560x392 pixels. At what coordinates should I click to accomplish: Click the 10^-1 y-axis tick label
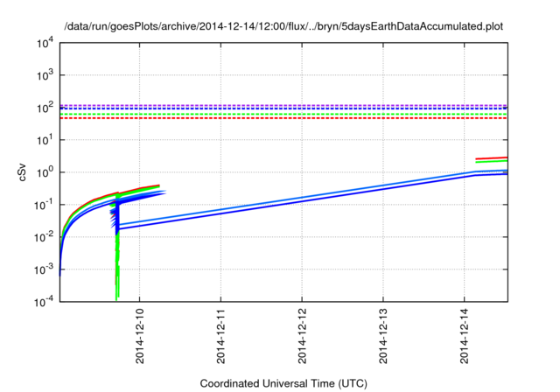tap(44, 205)
